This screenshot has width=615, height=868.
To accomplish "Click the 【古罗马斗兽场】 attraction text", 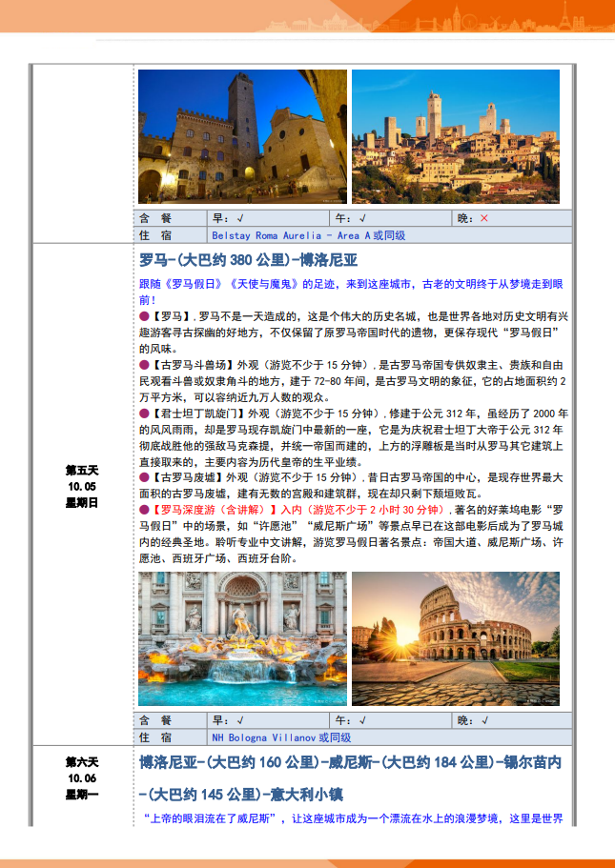I will [x=194, y=365].
